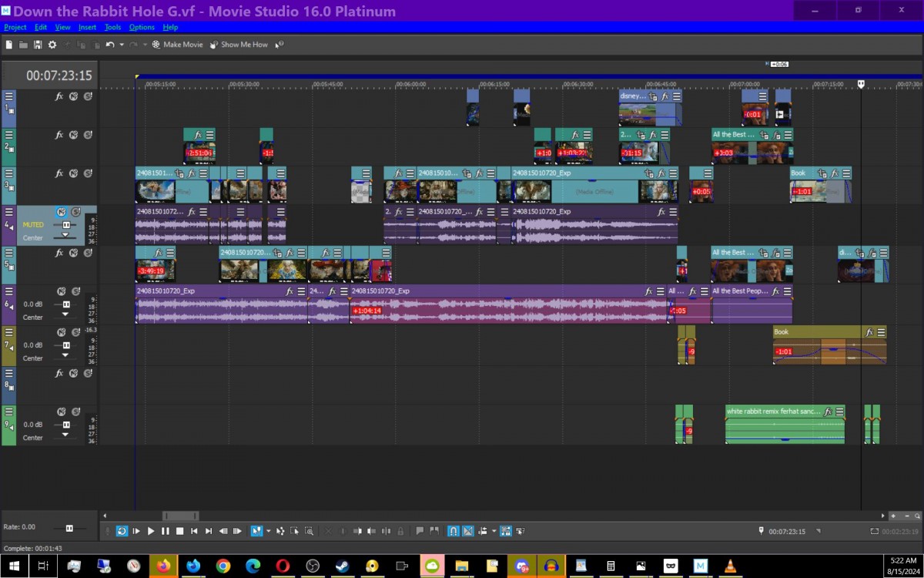Toggle snapping magnet button

point(454,531)
